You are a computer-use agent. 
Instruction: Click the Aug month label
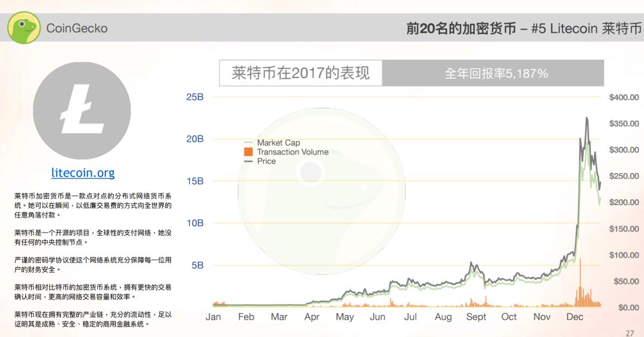443,317
